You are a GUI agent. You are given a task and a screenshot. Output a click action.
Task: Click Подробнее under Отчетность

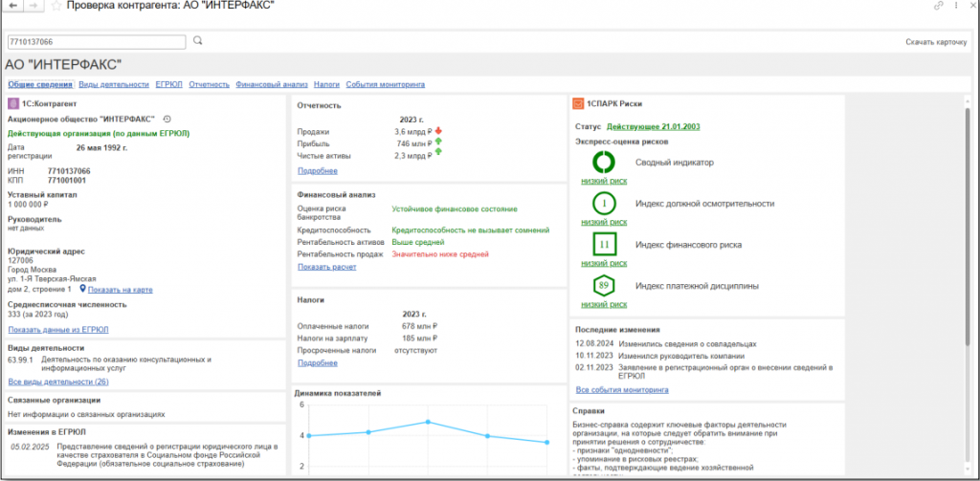pyautogui.click(x=318, y=170)
